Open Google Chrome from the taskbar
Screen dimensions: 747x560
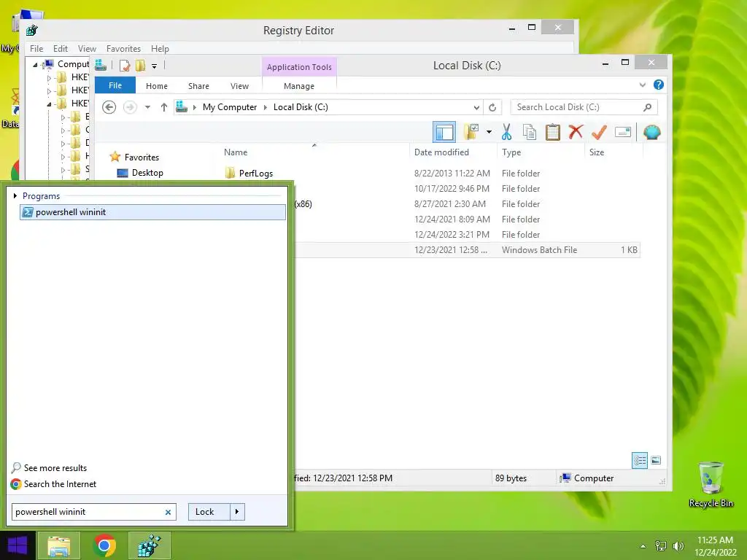(x=104, y=545)
